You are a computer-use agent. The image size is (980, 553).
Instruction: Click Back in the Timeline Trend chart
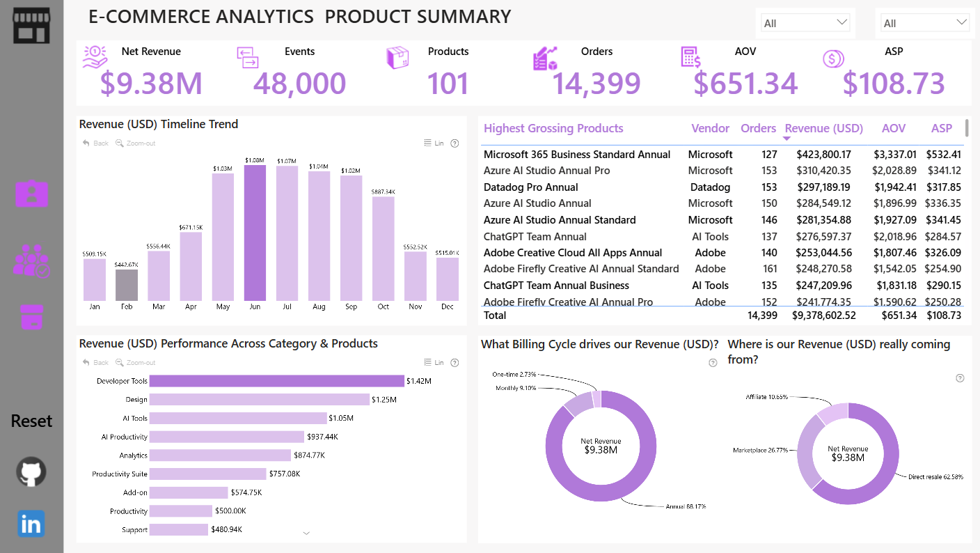[x=96, y=143]
